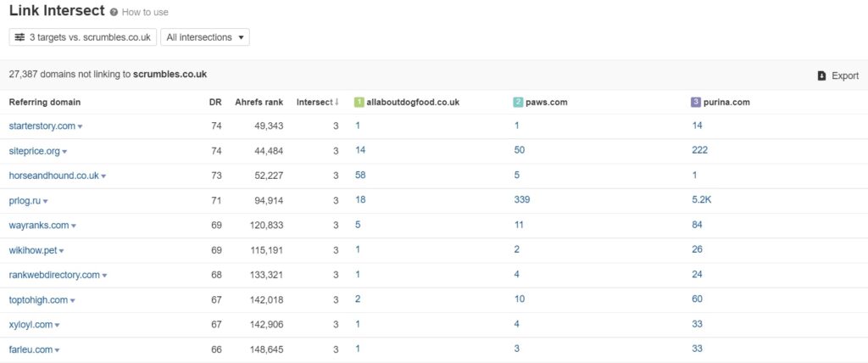Click the allaboutdogfood.co.uk column header

(413, 102)
